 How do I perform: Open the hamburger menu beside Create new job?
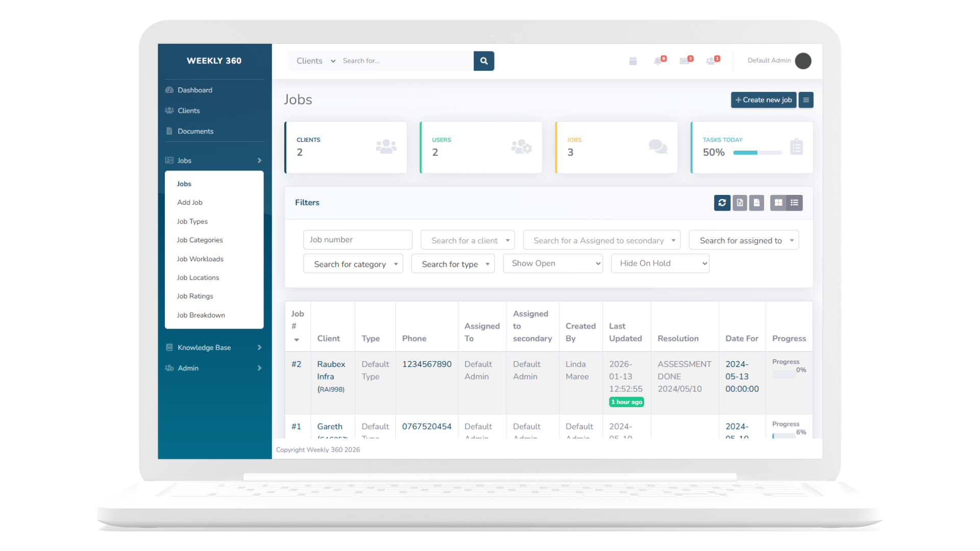click(806, 100)
